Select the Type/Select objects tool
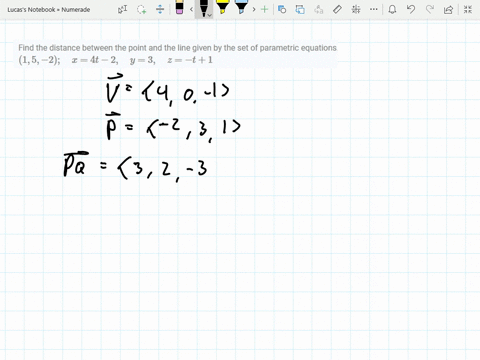This screenshot has width=480, height=360. pos(122,9)
